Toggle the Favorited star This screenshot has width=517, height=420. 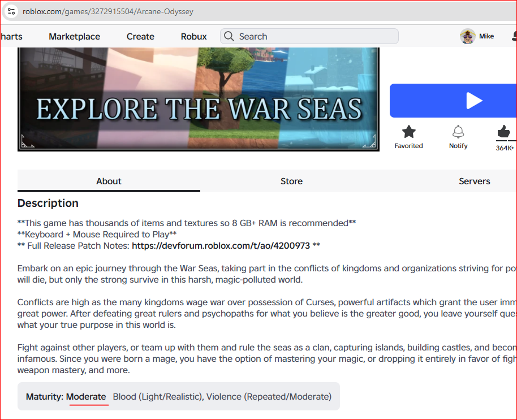[x=408, y=132]
